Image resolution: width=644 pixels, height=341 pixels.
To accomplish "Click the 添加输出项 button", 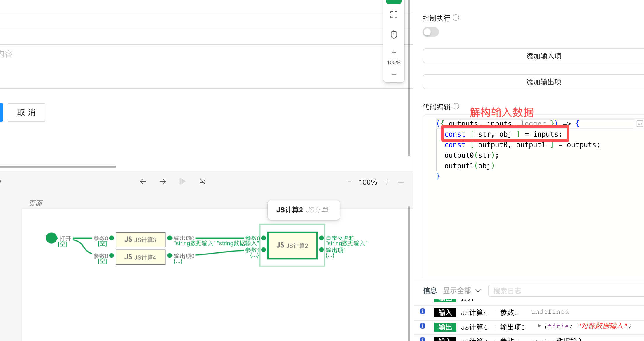I will (543, 82).
